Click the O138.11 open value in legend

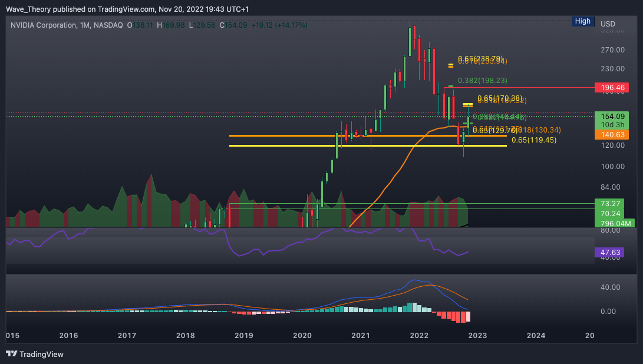tap(140, 25)
